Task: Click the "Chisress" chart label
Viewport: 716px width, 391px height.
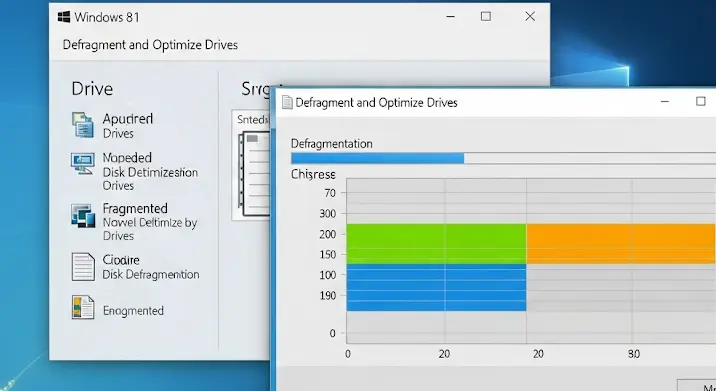Action: (313, 174)
